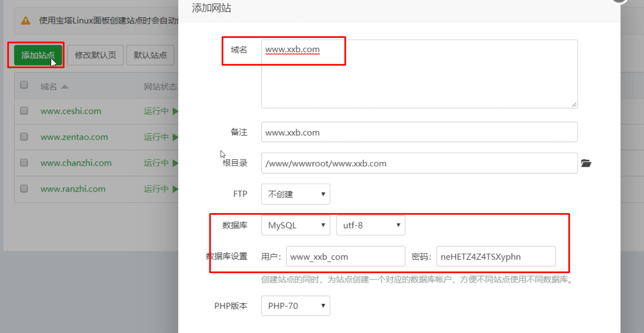Check the box for www.ceshi.com
This screenshot has height=333, width=644.
(x=24, y=111)
